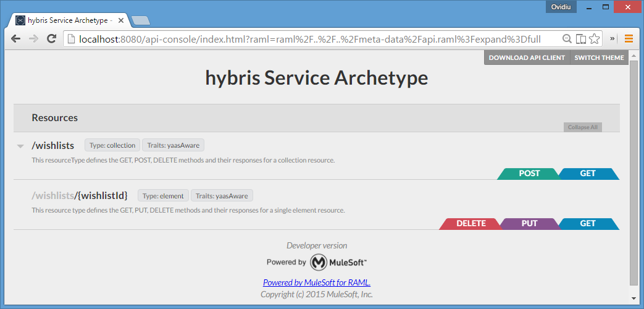644x309 pixels.
Task: Bookmark this page with the star icon
Action: tap(595, 39)
